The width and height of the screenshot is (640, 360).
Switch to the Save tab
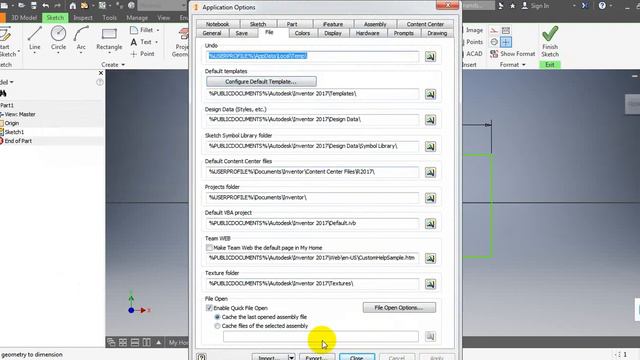coord(242,33)
